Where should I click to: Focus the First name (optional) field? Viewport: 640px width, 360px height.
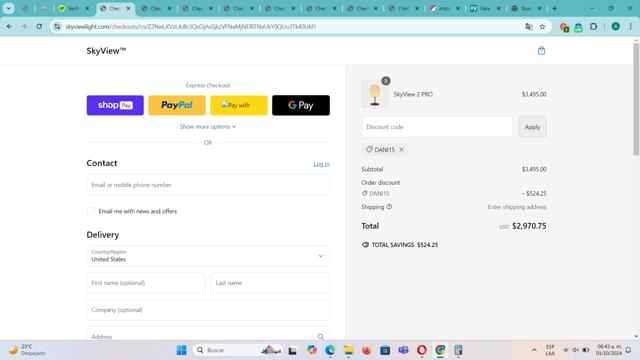tap(146, 283)
